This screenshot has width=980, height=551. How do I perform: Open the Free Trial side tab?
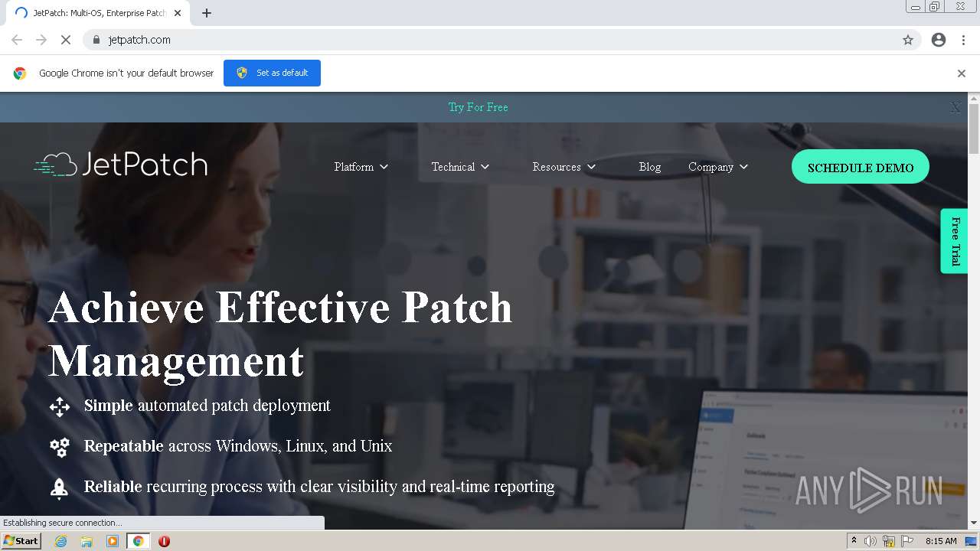(x=955, y=241)
